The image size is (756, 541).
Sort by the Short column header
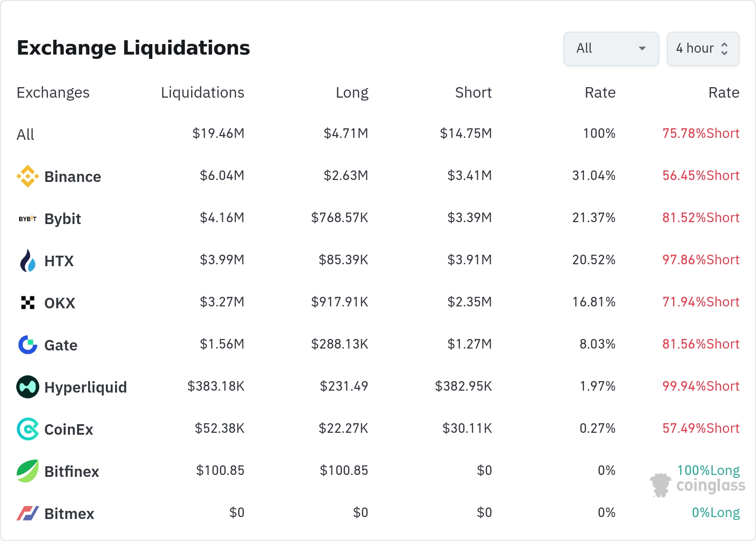[473, 92]
